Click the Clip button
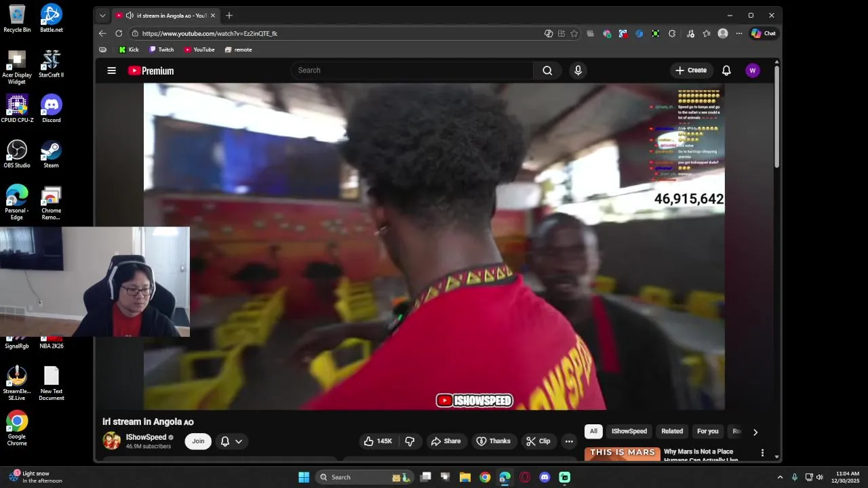Screen dimensions: 868x488 point(538,441)
